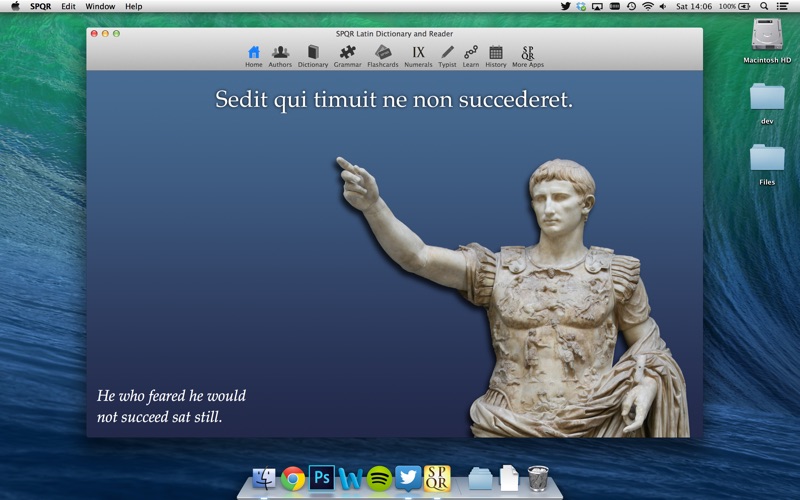Click the translation 'He who feared he would'
The height and width of the screenshot is (500, 800).
tap(171, 406)
